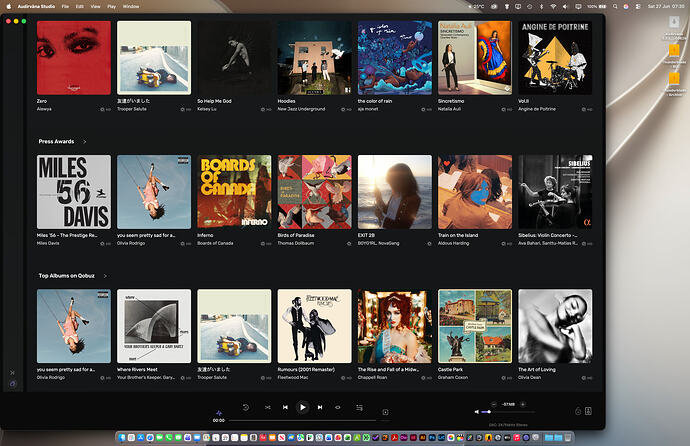This screenshot has width=690, height=446.
Task: Expand the Press Awards section arrow
Action: click(x=84, y=142)
